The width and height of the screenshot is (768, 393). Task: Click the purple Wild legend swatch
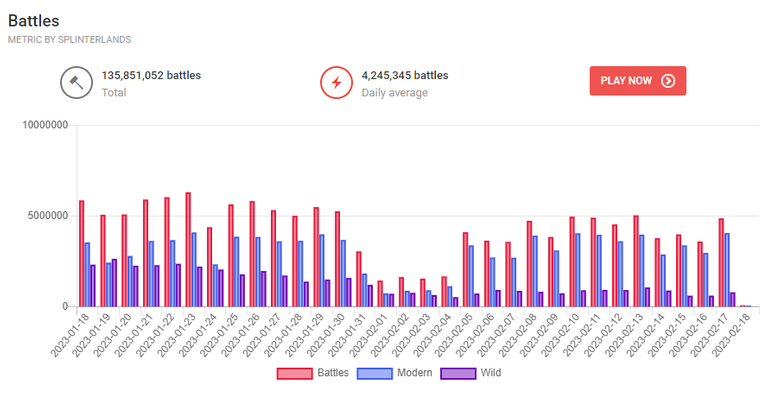click(x=458, y=373)
